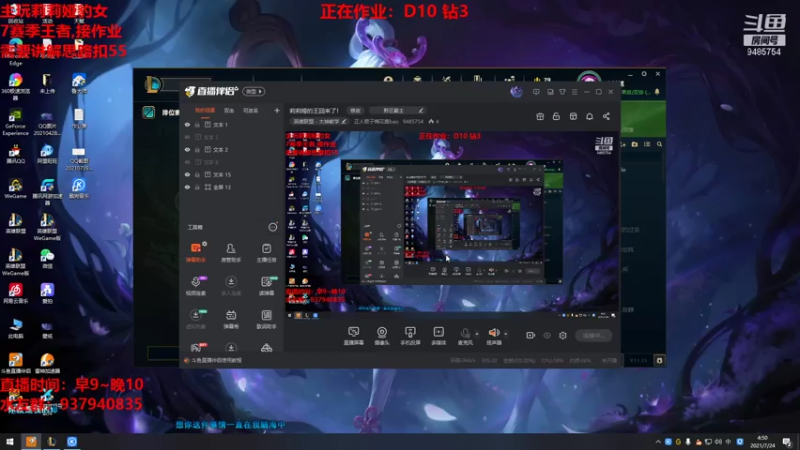The image size is (800, 450).
Task: Open the message icon in companion title bar
Action: pyautogui.click(x=536, y=92)
